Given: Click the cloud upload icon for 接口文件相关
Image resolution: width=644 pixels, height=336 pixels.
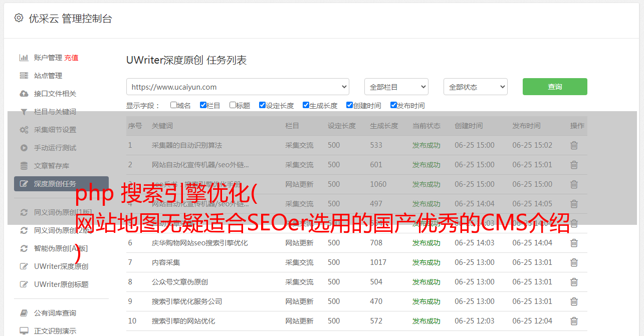Looking at the screenshot, I should click(x=24, y=94).
